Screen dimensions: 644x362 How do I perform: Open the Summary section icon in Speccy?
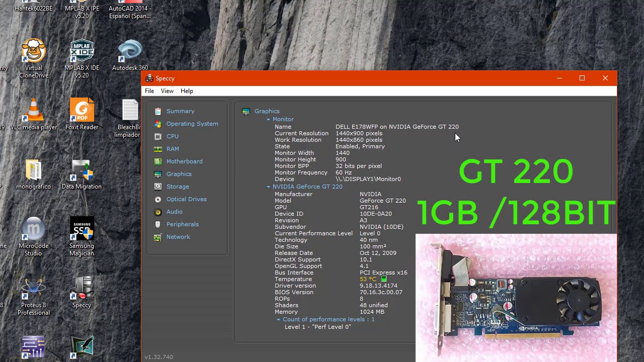click(158, 111)
